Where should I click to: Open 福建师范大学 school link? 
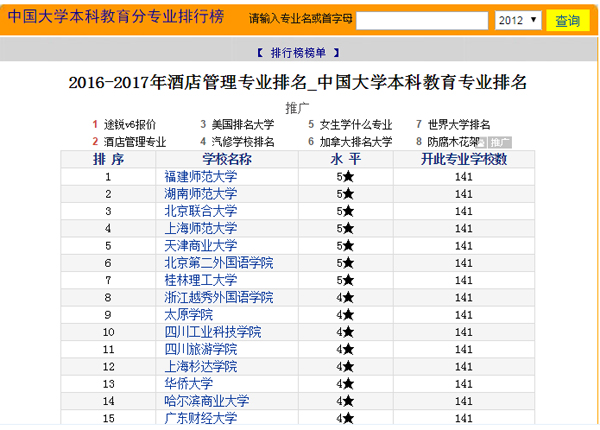(200, 177)
